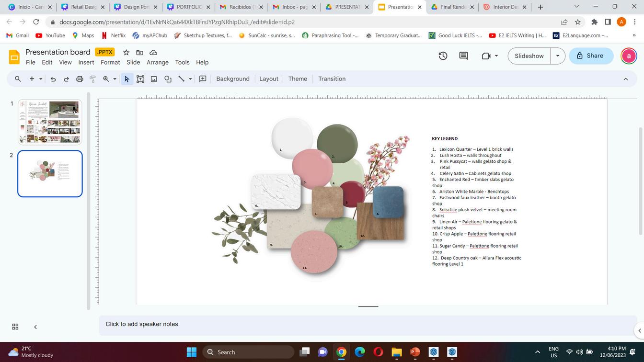Toggle the Chrome side panel

tap(608, 22)
